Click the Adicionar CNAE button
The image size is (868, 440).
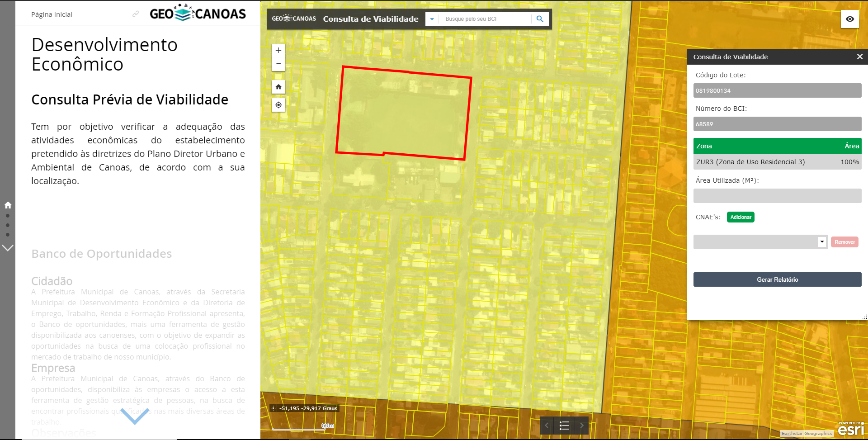pos(741,217)
